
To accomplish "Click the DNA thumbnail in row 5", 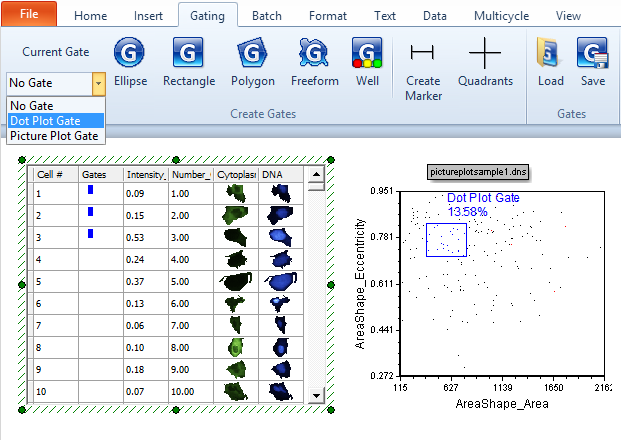I will 282,281.
